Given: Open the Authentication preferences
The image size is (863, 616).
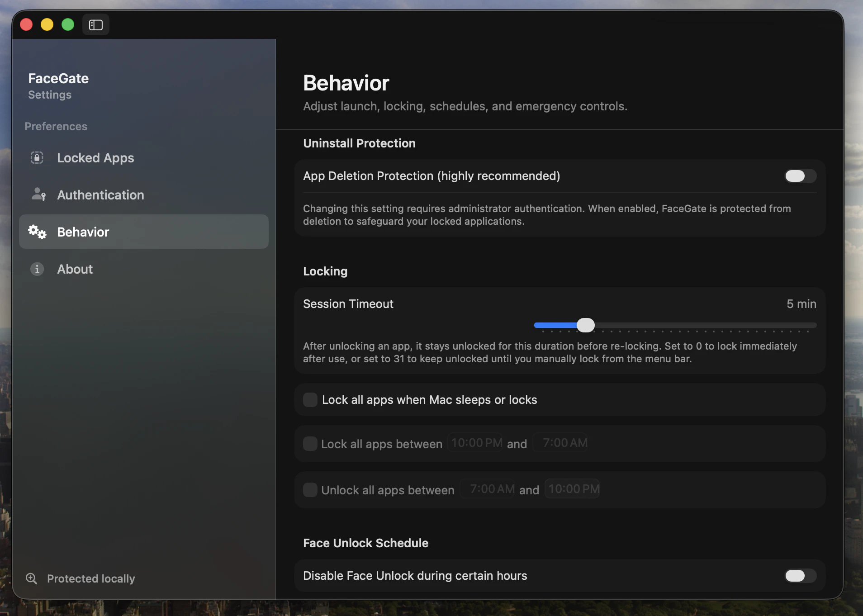Looking at the screenshot, I should coord(144,195).
